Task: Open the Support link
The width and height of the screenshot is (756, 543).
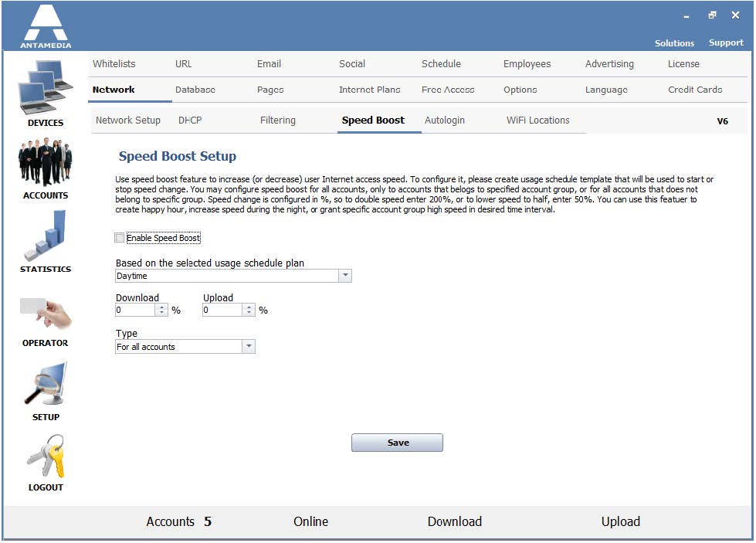Action: click(x=726, y=43)
